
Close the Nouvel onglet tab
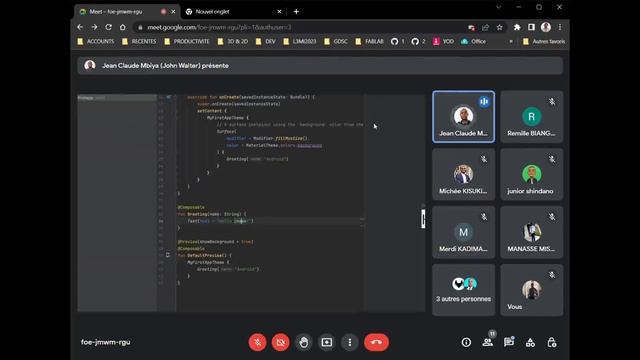click(279, 12)
